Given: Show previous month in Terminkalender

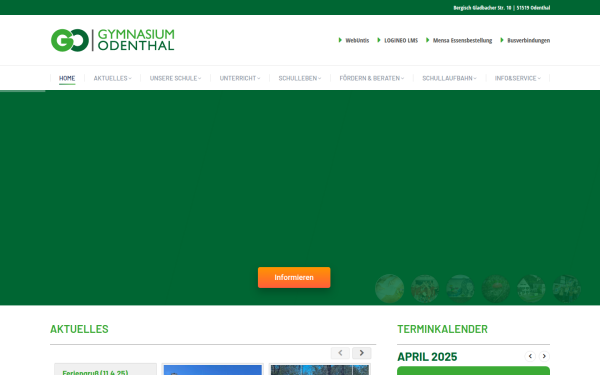Looking at the screenshot, I should (530, 356).
